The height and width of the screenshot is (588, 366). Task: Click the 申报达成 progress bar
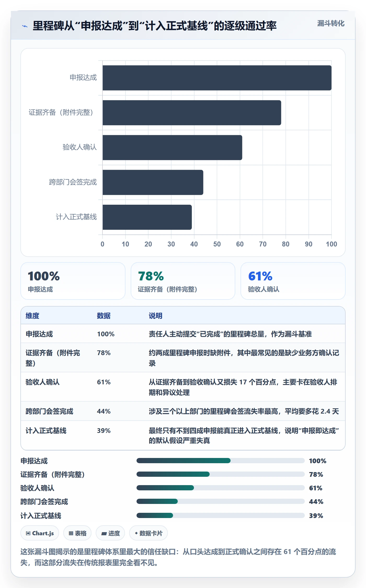221,461
